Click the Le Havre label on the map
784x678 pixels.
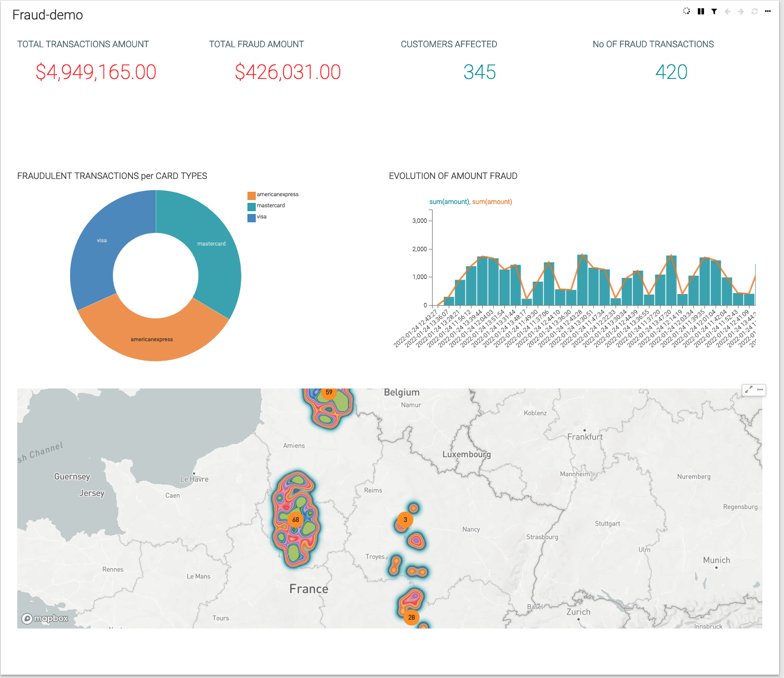pyautogui.click(x=195, y=479)
